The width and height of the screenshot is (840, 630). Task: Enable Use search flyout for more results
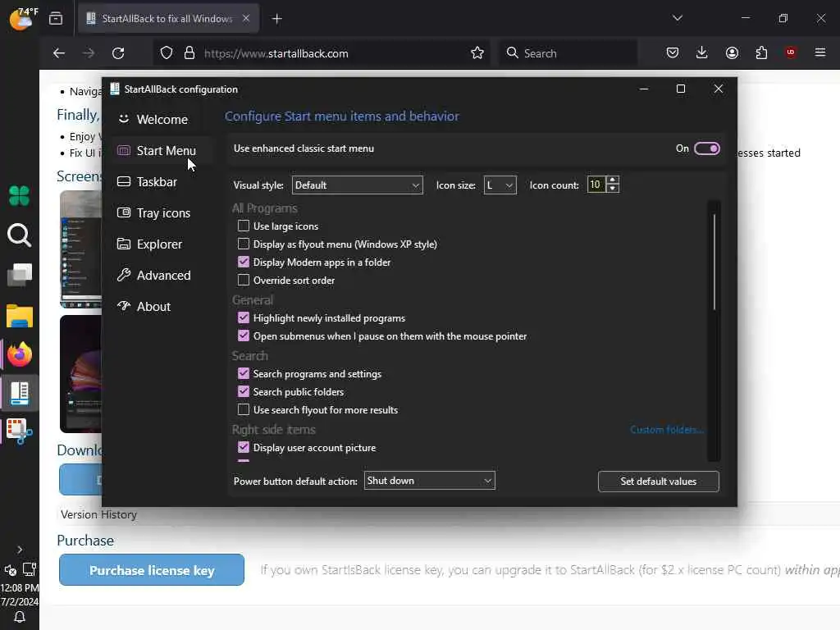pos(243,409)
